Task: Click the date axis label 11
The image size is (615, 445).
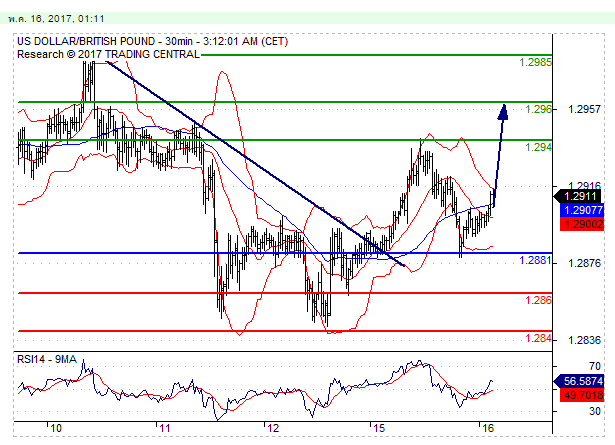Action: click(165, 428)
